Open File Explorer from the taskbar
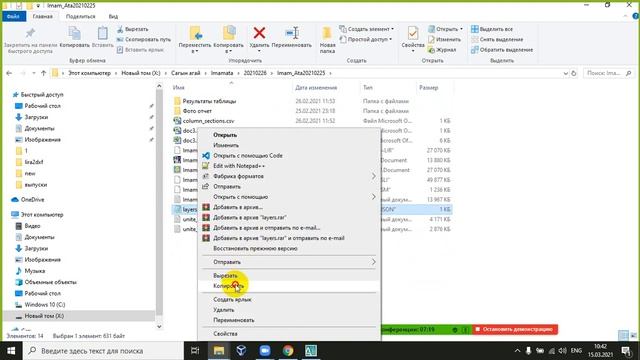The width and height of the screenshot is (640, 360). [x=219, y=351]
